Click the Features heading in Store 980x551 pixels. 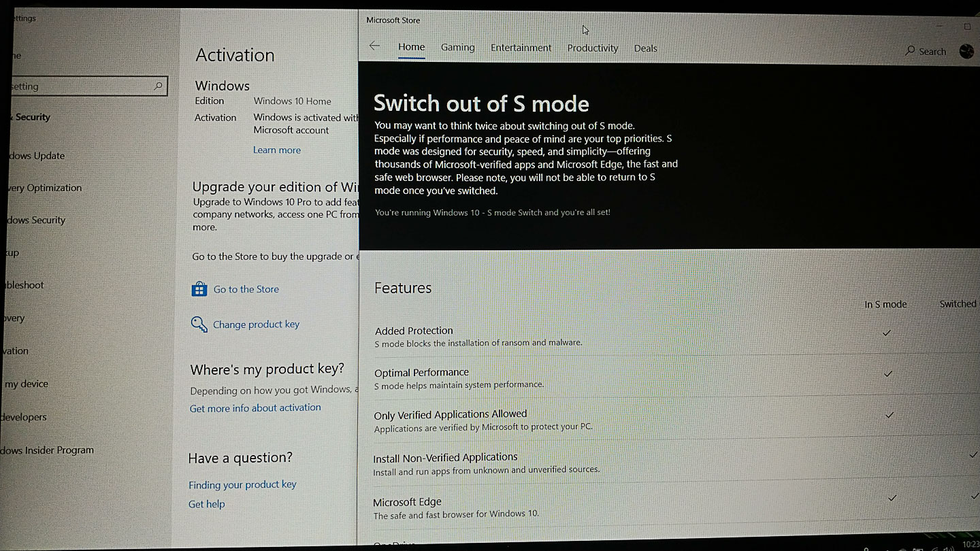point(403,288)
